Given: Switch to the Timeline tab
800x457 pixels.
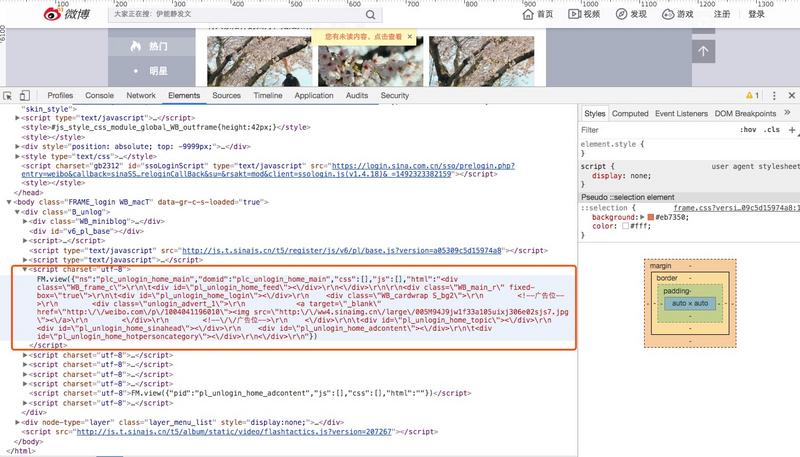Looking at the screenshot, I should click(268, 95).
